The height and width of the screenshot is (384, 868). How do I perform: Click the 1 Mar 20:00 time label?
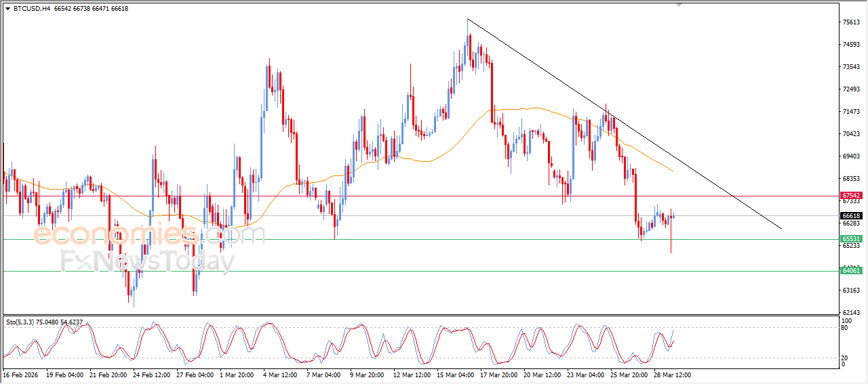(237, 375)
